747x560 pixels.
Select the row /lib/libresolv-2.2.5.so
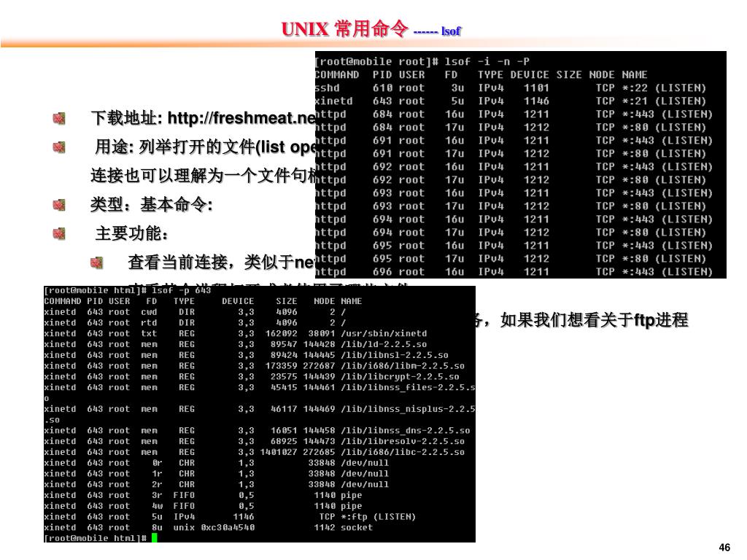click(255, 441)
